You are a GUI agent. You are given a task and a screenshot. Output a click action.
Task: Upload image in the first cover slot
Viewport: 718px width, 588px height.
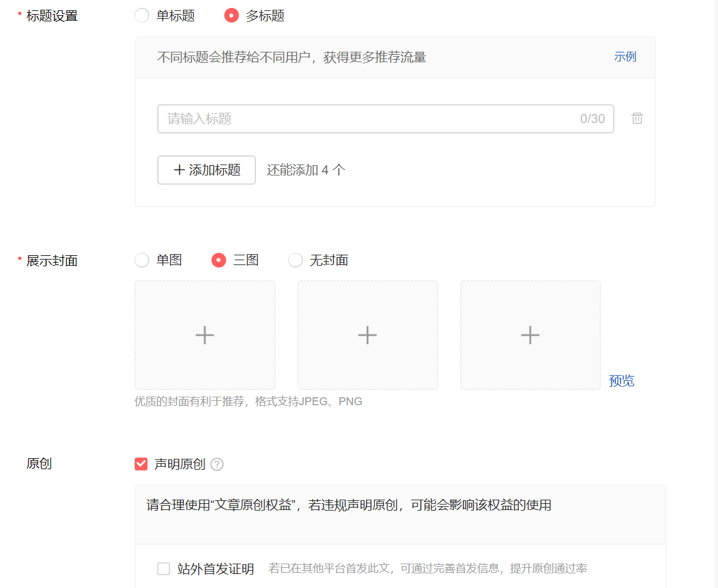(205, 335)
